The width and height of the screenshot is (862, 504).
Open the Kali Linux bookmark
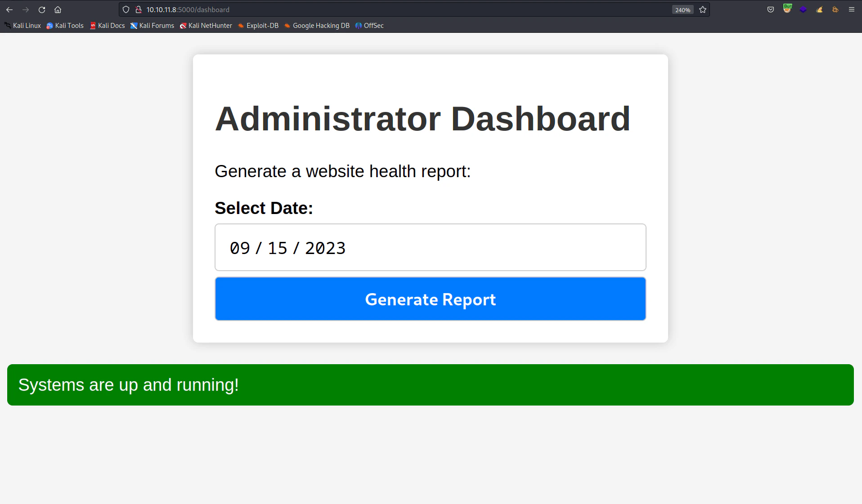22,26
